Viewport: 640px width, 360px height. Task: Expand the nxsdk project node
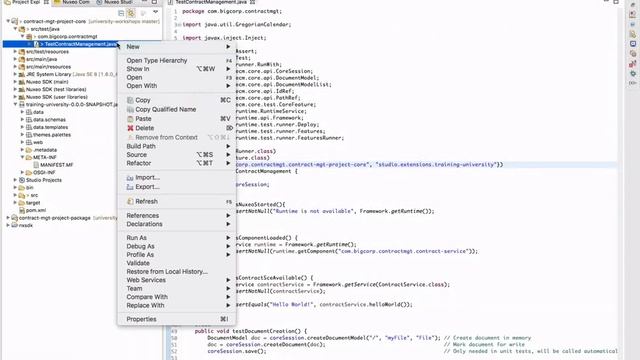pos(8,225)
